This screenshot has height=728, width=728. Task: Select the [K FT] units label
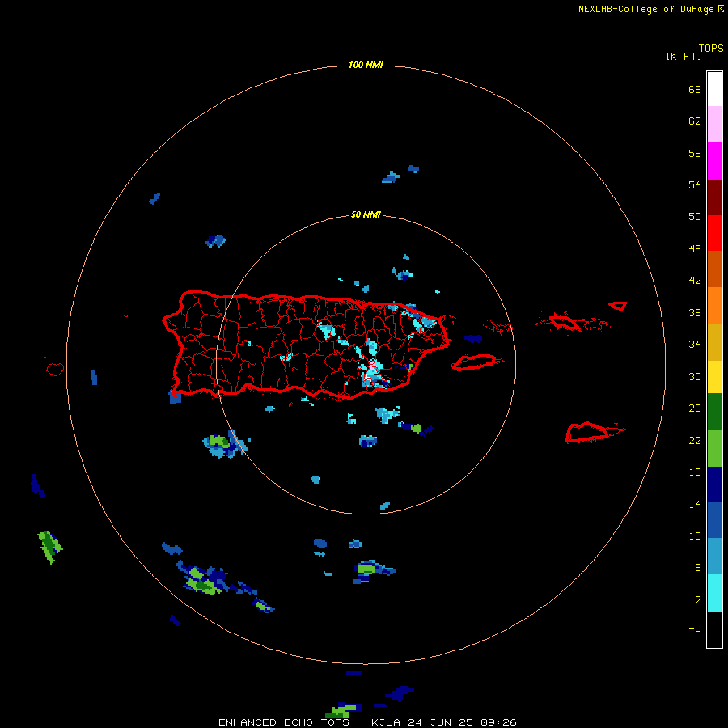click(684, 56)
